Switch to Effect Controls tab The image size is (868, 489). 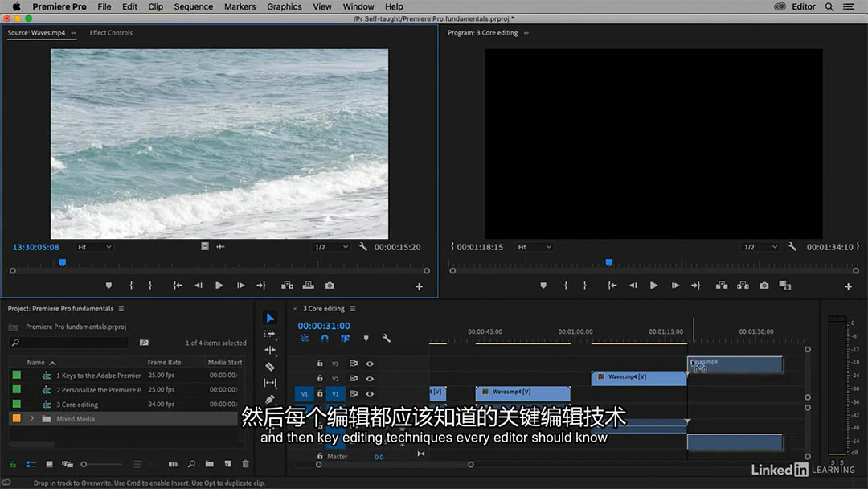coord(111,33)
